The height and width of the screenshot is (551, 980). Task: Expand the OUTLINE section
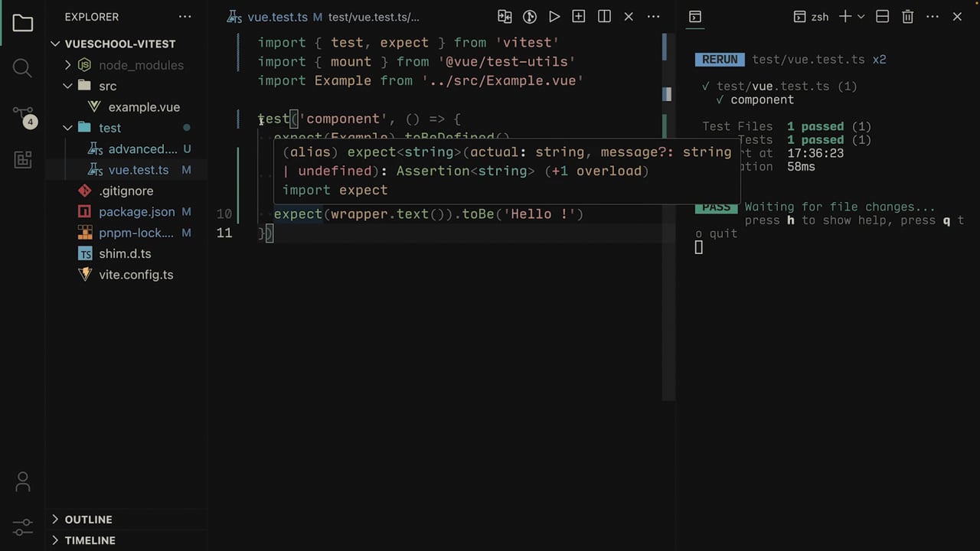click(126, 519)
